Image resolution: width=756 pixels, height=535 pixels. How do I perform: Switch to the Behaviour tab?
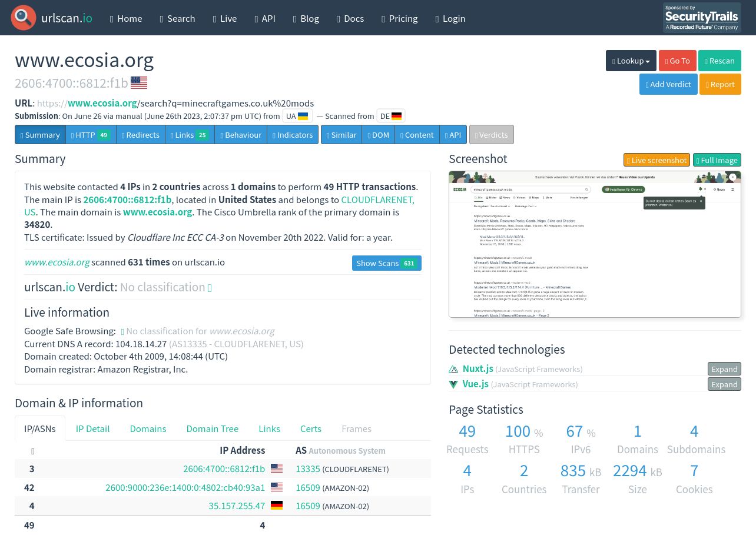[241, 135]
